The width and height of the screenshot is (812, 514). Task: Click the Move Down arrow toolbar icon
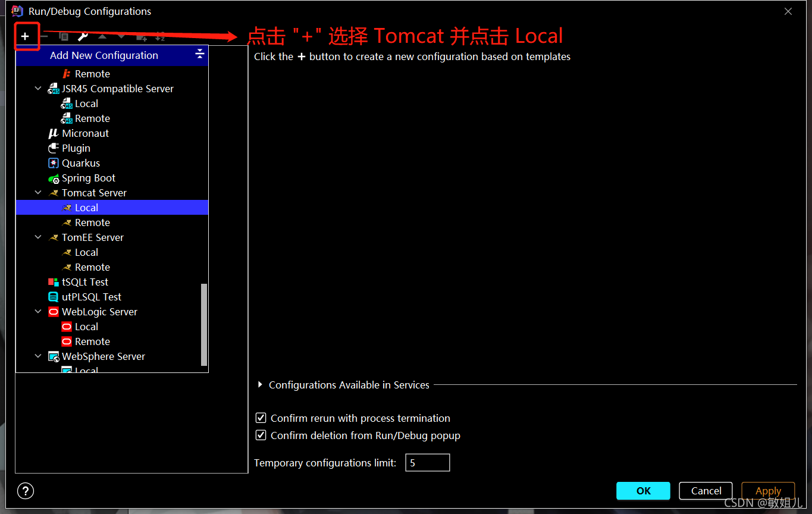pos(121,36)
